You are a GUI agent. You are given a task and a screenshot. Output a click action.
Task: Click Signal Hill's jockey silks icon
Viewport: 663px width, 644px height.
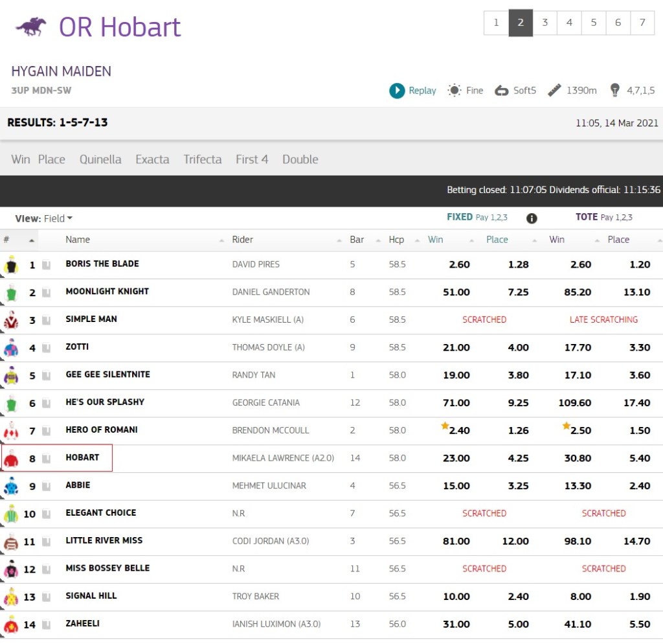10,597
